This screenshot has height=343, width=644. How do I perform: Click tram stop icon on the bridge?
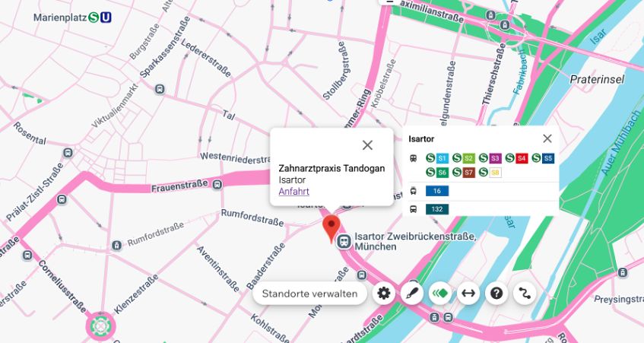[x=435, y=318]
